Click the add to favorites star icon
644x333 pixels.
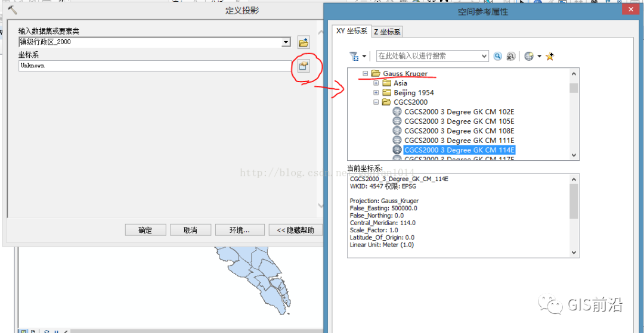point(550,56)
